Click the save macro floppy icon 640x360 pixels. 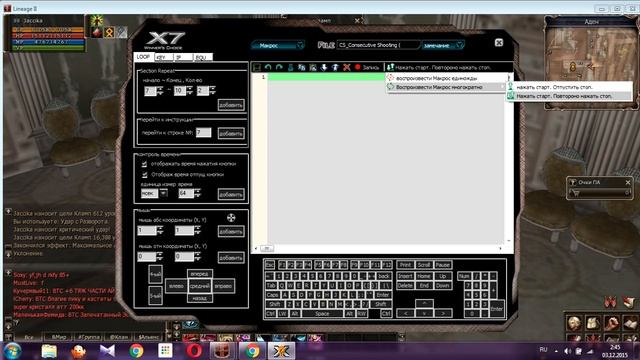click(x=257, y=67)
